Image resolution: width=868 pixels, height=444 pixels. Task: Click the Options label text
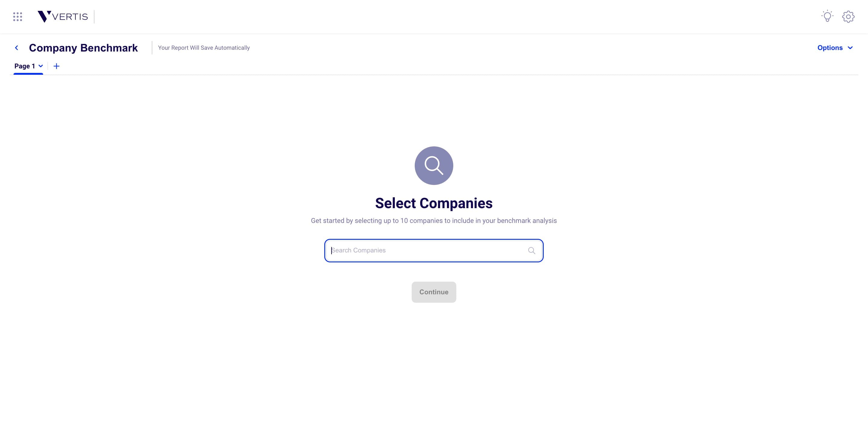tap(830, 48)
